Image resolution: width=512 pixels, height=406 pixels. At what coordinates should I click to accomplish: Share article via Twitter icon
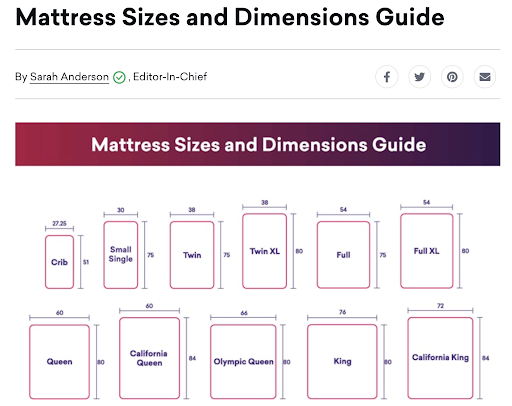419,77
